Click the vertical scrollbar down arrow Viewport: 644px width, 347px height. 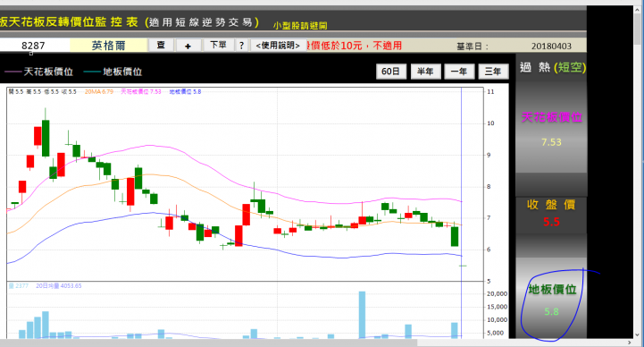[x=638, y=334]
